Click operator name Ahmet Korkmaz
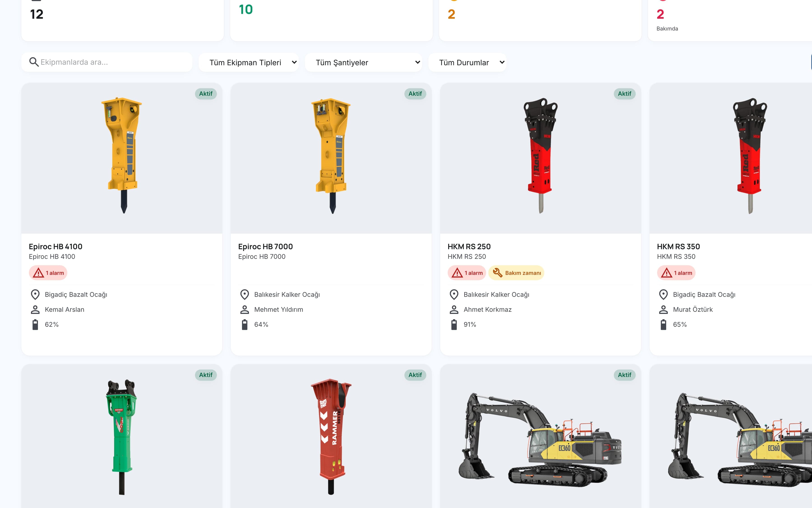This screenshot has height=508, width=812. click(x=487, y=310)
